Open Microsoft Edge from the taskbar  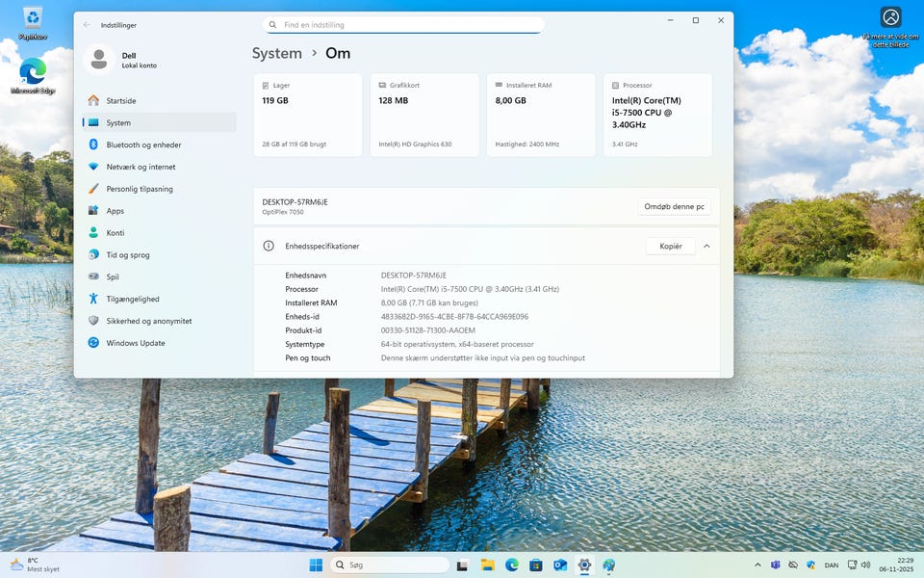[x=512, y=565]
